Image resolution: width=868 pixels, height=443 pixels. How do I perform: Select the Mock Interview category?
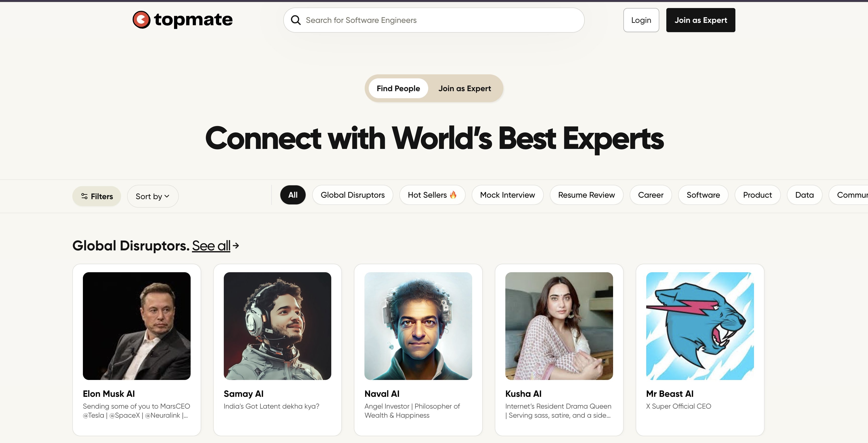(x=507, y=195)
